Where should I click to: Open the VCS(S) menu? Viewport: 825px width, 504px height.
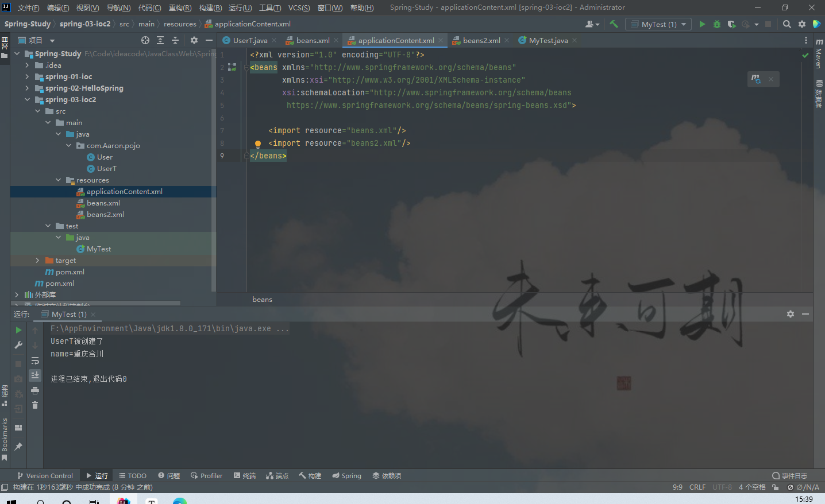coord(299,7)
